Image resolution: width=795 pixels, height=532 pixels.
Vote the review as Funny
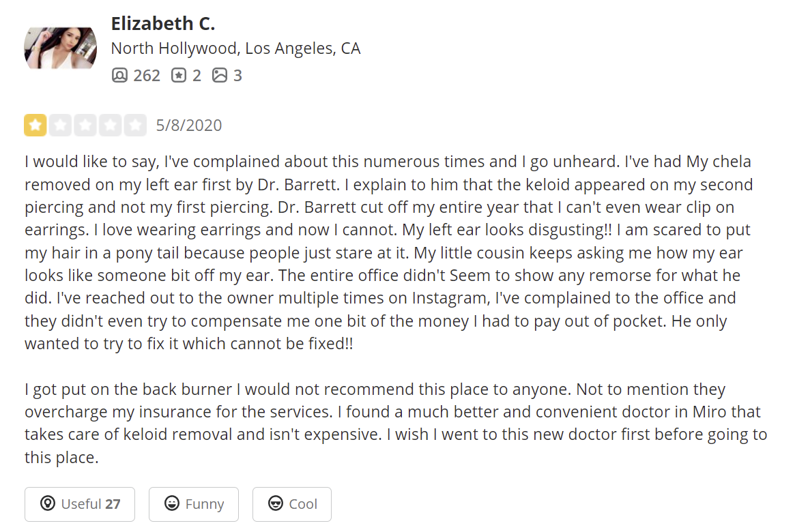coord(194,504)
